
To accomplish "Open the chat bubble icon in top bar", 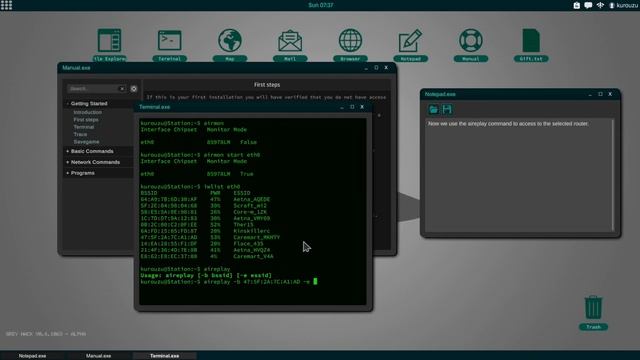I will click(588, 5).
